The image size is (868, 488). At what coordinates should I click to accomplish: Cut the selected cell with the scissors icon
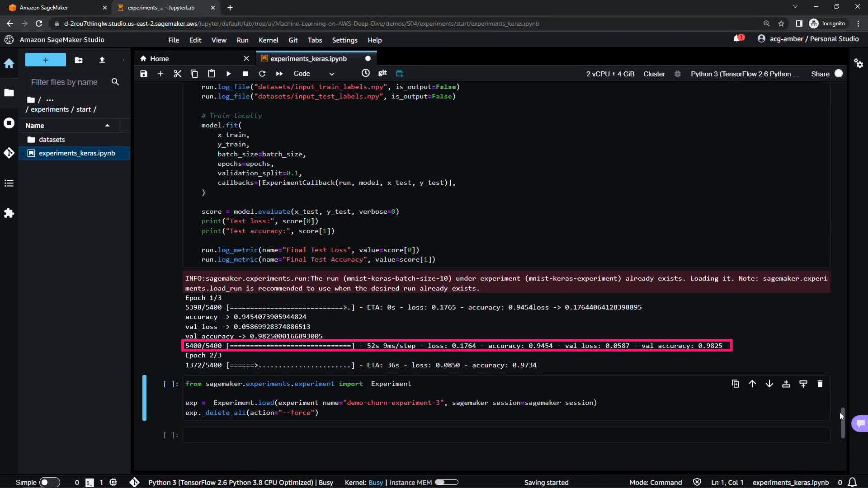tap(177, 74)
